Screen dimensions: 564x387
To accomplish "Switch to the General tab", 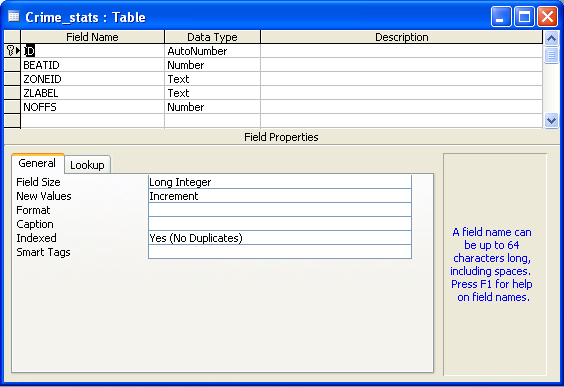I will (37, 163).
